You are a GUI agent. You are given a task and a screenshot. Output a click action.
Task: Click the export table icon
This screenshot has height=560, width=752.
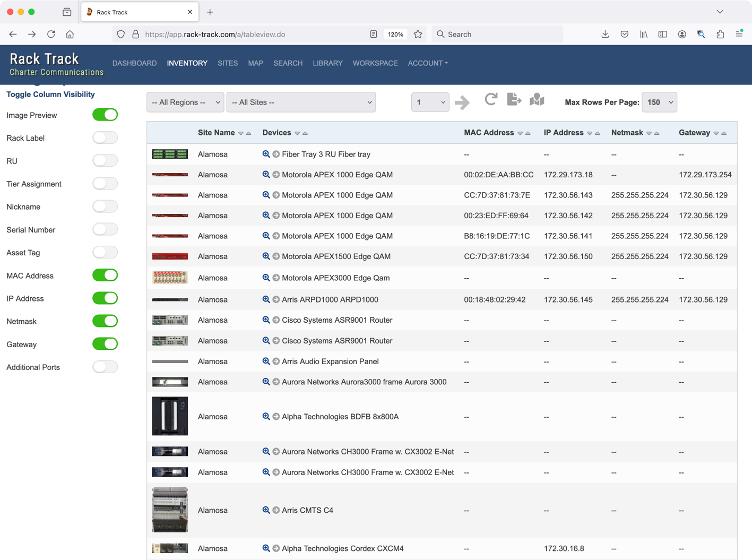pos(514,100)
